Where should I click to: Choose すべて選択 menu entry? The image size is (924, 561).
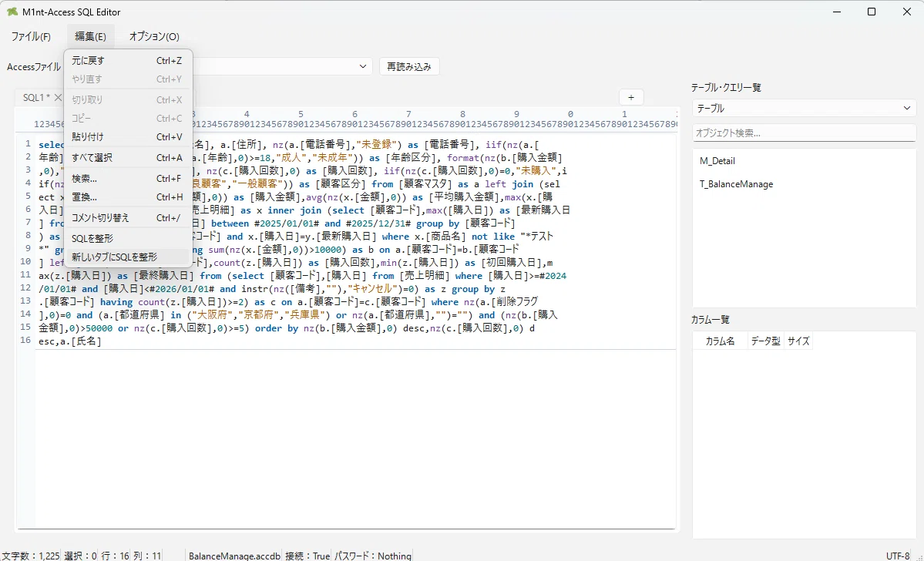pos(128,158)
